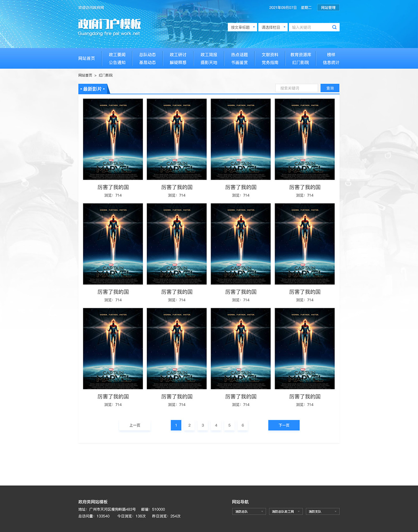
Task: Go to previous page with 上一页
Action: pos(135,425)
